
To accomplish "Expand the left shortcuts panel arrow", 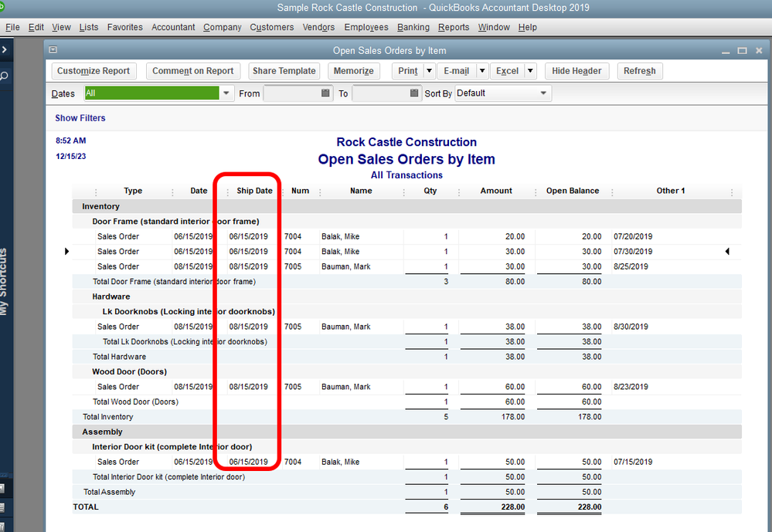I will coord(4,49).
